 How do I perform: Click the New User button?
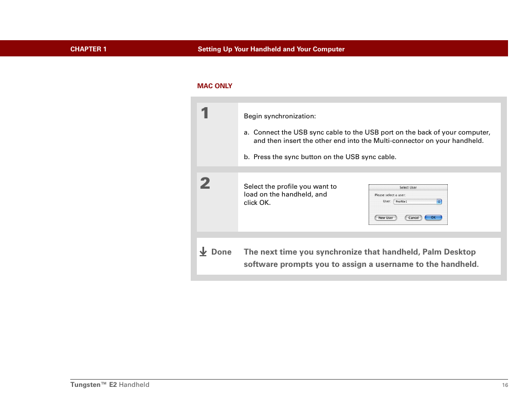pyautogui.click(x=386, y=218)
